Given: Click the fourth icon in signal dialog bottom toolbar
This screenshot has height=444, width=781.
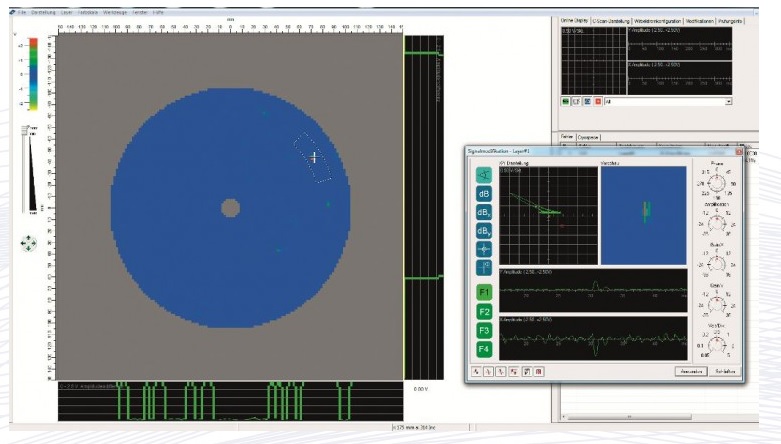Looking at the screenshot, I should (514, 372).
